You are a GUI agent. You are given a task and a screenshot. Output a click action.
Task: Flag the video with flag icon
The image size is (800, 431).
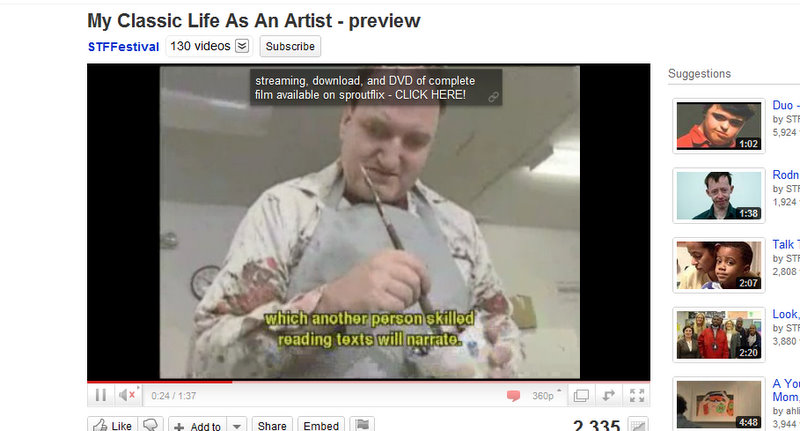(362, 425)
